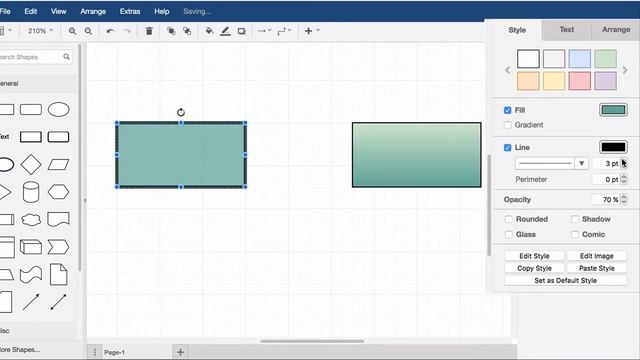Image resolution: width=640 pixels, height=360 pixels.
Task: Switch to the Arrange tab in format panel
Action: point(616,30)
